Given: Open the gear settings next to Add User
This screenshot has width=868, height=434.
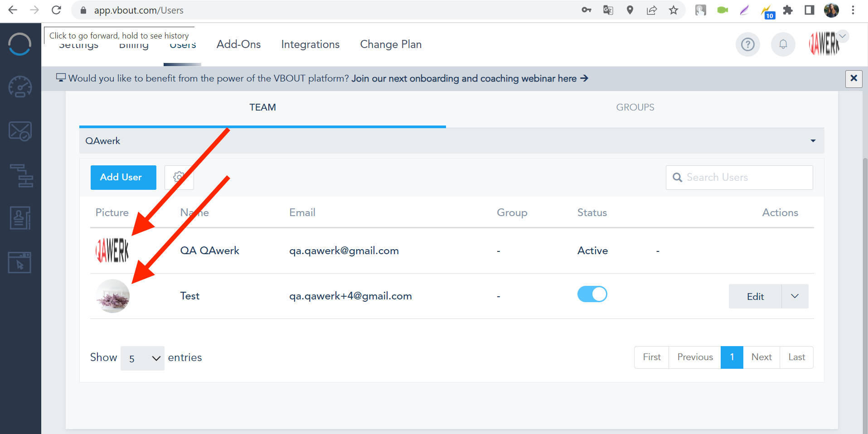Looking at the screenshot, I should (179, 177).
